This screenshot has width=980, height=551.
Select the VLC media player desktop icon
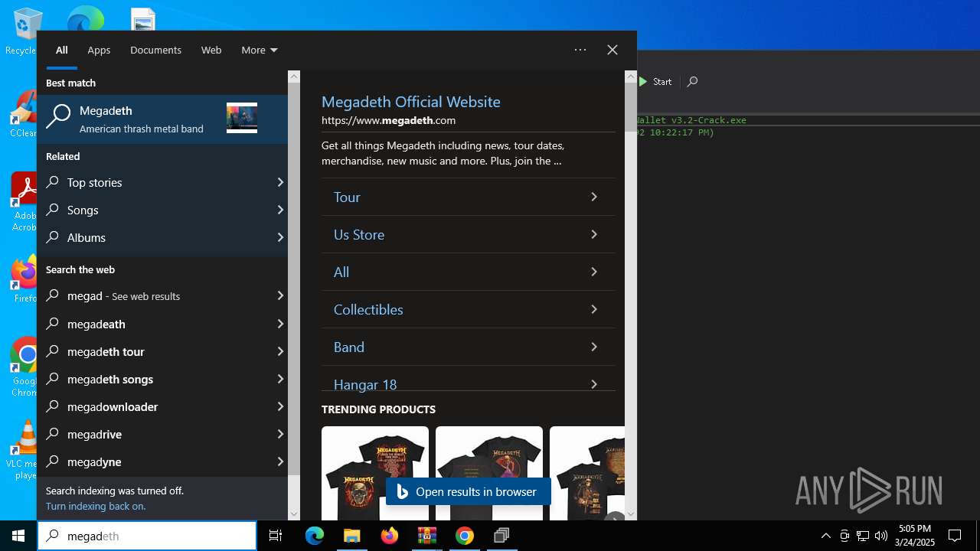click(x=23, y=450)
